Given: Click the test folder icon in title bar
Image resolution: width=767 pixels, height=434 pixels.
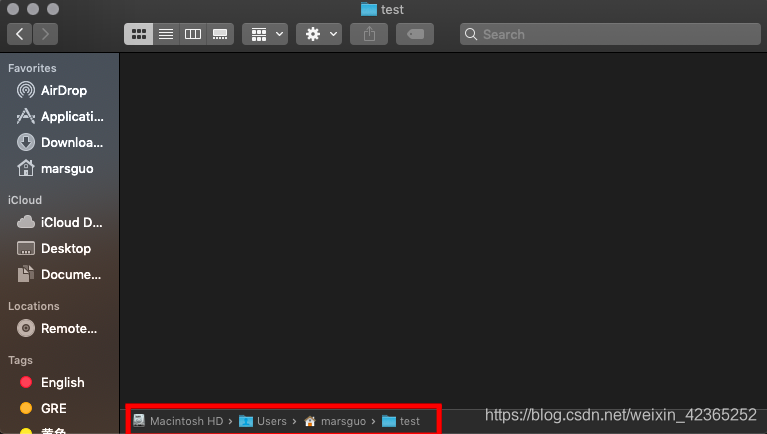Looking at the screenshot, I should click(x=369, y=9).
